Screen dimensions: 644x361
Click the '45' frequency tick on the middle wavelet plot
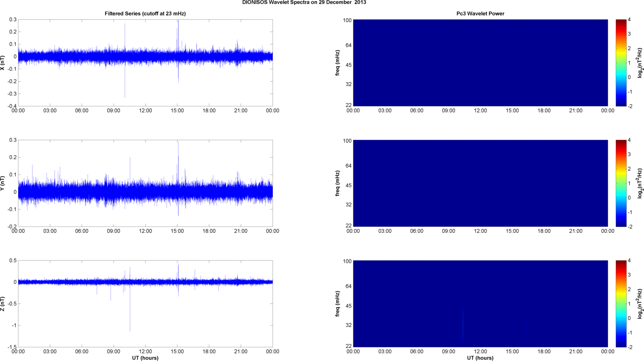point(349,186)
